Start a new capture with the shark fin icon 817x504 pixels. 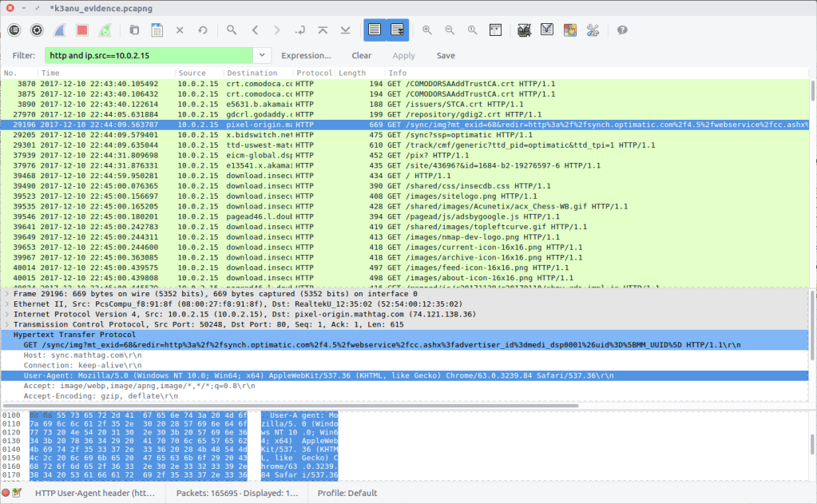click(59, 30)
